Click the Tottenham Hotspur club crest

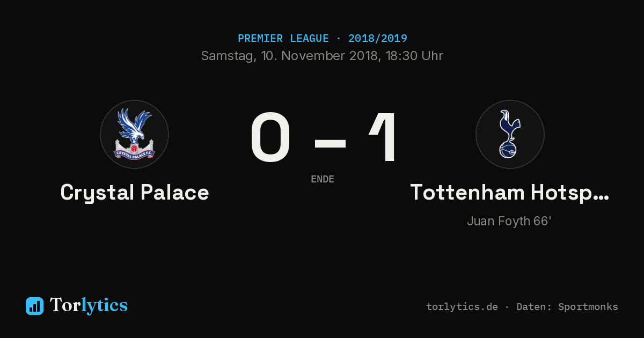click(510, 134)
